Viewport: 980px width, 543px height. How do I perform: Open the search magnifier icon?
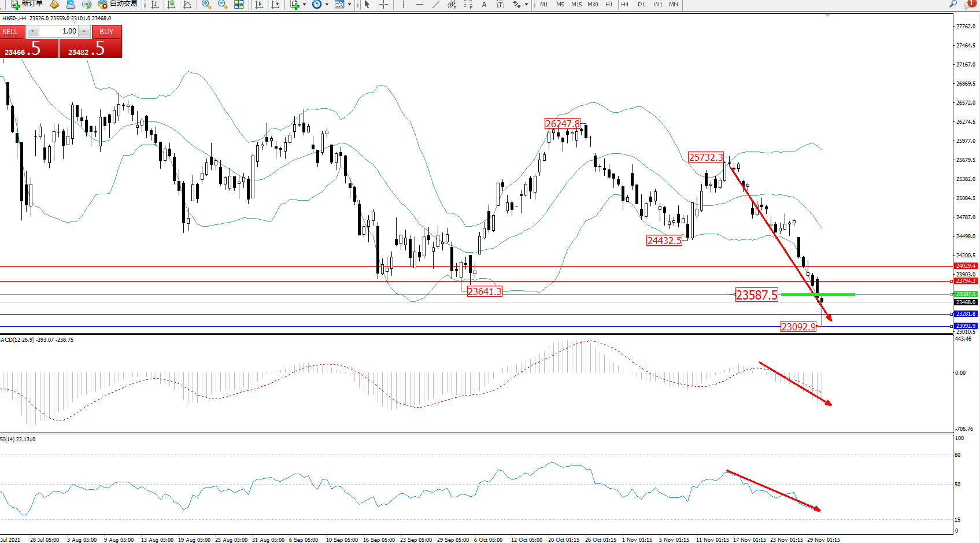(953, 4)
